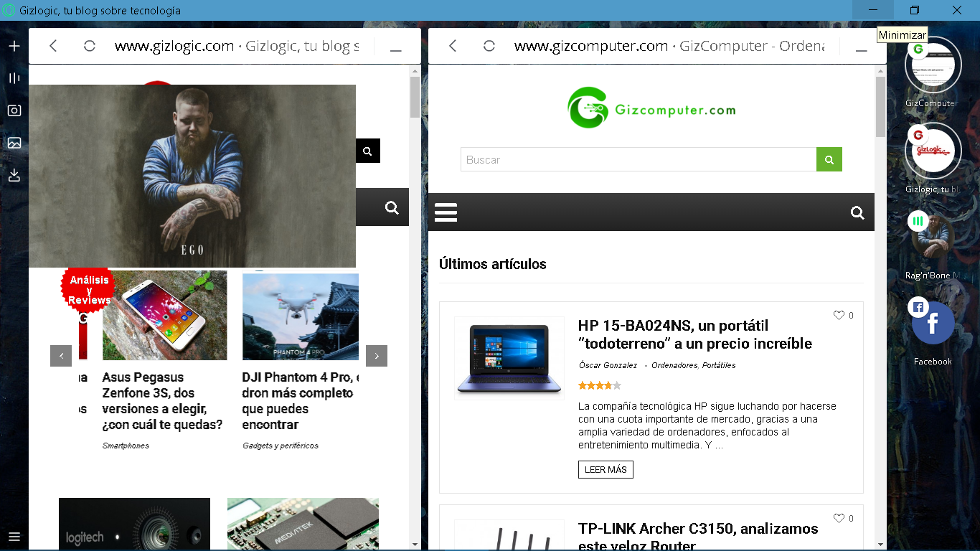Open the snapshot gallery in the sidebar

(14, 143)
